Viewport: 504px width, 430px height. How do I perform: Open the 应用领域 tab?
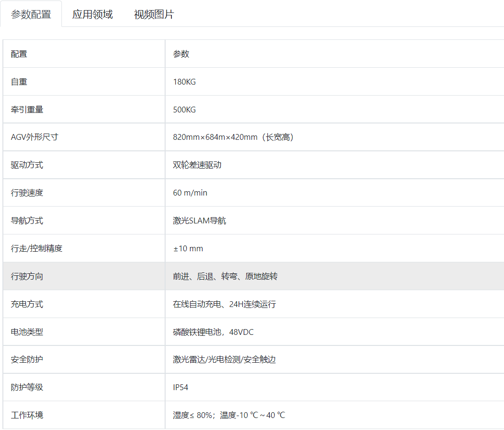[x=93, y=14]
